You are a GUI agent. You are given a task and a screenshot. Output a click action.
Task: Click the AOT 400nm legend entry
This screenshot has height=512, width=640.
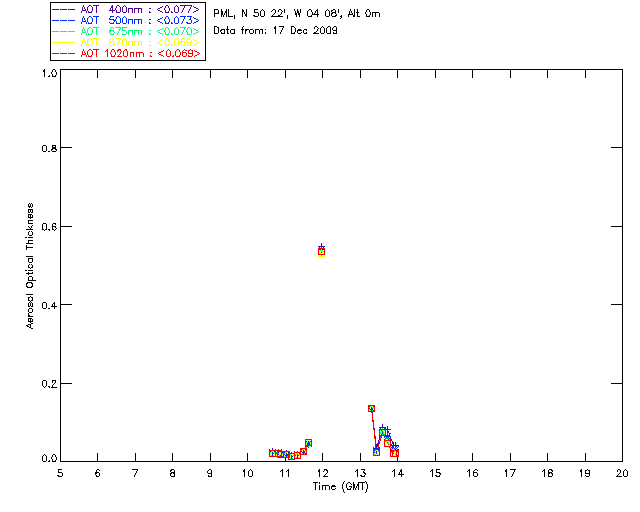click(126, 9)
